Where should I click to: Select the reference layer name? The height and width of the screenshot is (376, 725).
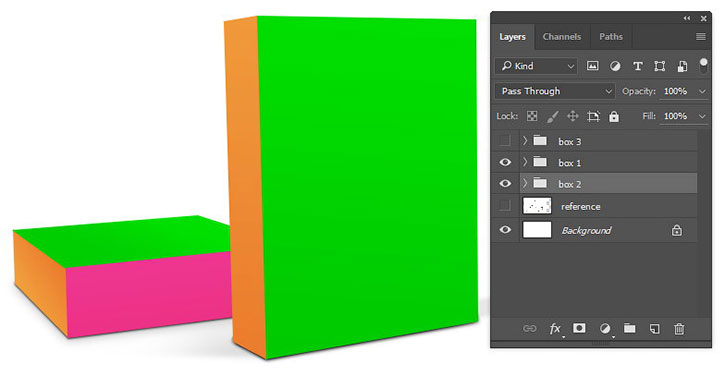pyautogui.click(x=581, y=206)
